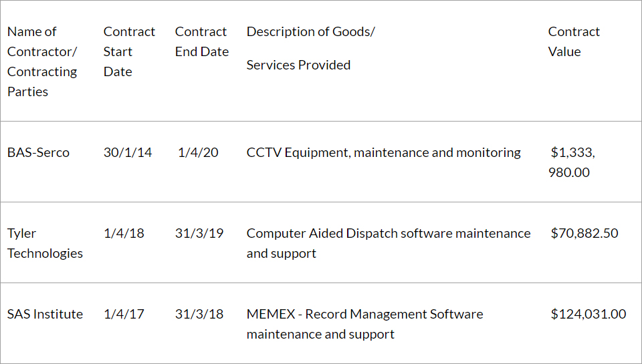Click the 30/1/14 start date
642x364 pixels.
pyautogui.click(x=128, y=152)
